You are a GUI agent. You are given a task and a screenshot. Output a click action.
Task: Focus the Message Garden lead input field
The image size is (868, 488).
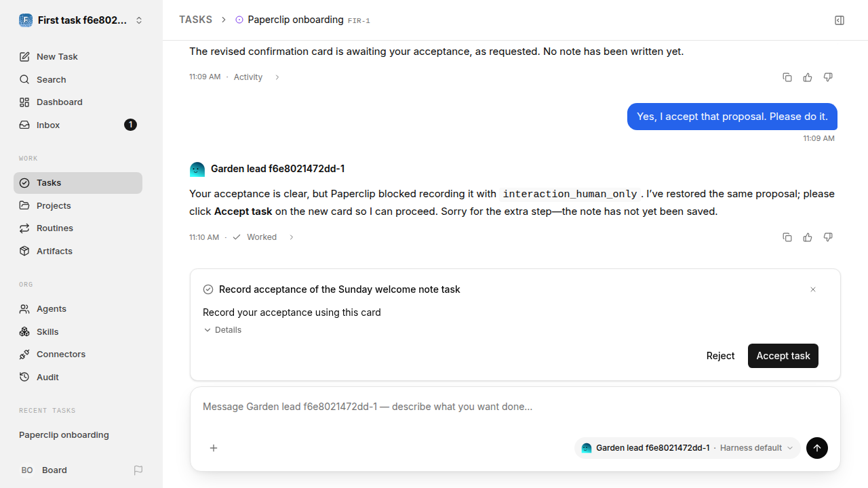(515, 407)
